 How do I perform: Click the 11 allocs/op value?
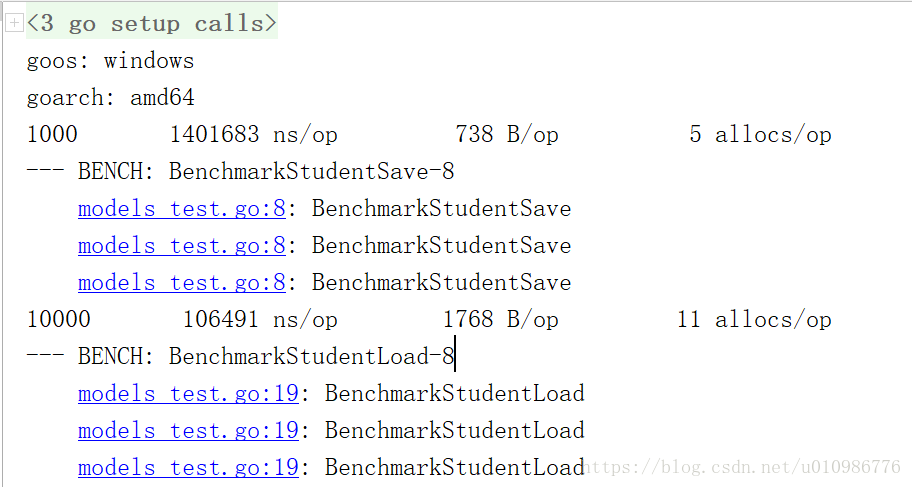click(x=754, y=319)
